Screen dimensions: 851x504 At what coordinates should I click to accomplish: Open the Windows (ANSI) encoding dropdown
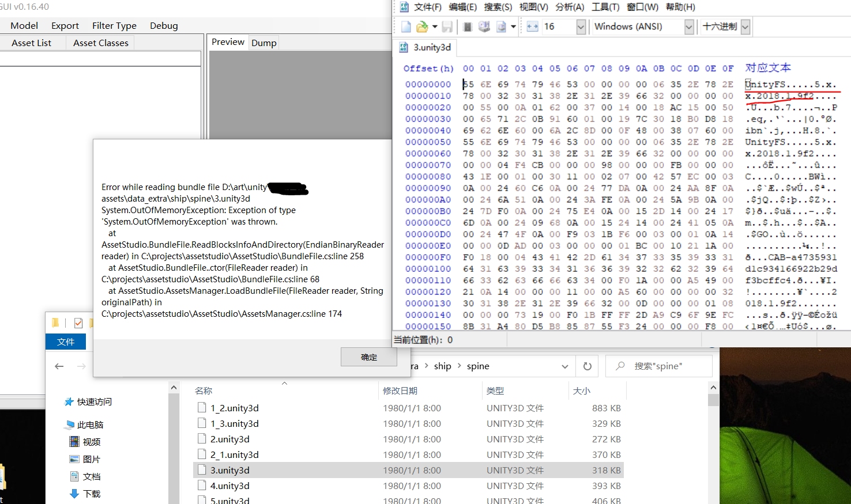point(688,26)
